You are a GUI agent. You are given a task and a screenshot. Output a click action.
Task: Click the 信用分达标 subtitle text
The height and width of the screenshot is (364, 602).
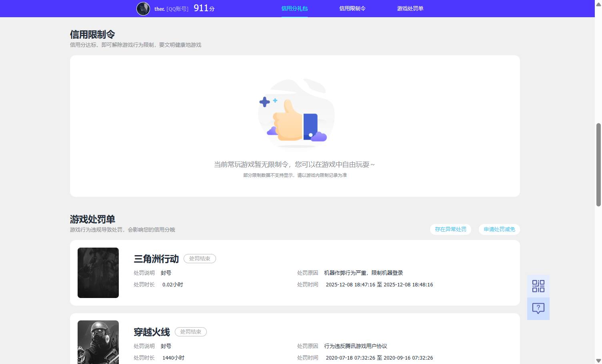point(136,45)
